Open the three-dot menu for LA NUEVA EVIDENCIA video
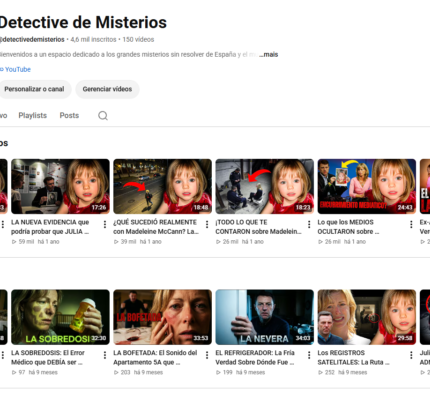This screenshot has height=394, width=430. [105, 224]
